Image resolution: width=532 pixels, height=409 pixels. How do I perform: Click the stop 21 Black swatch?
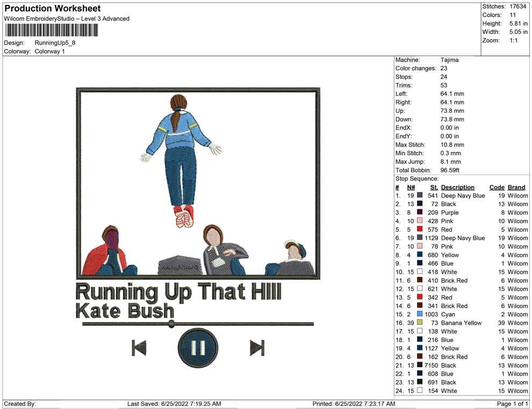tap(420, 365)
